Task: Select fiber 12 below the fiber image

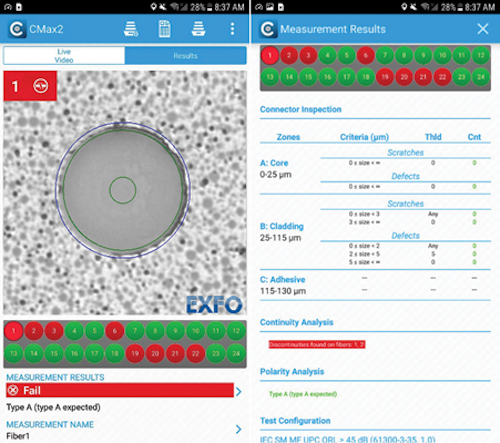Action: [236, 331]
